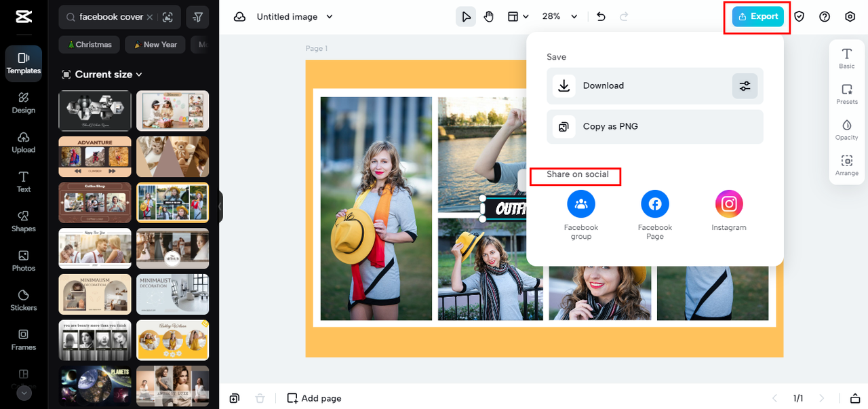Open the Templates sidebar tab
This screenshot has height=409, width=868.
click(x=24, y=64)
